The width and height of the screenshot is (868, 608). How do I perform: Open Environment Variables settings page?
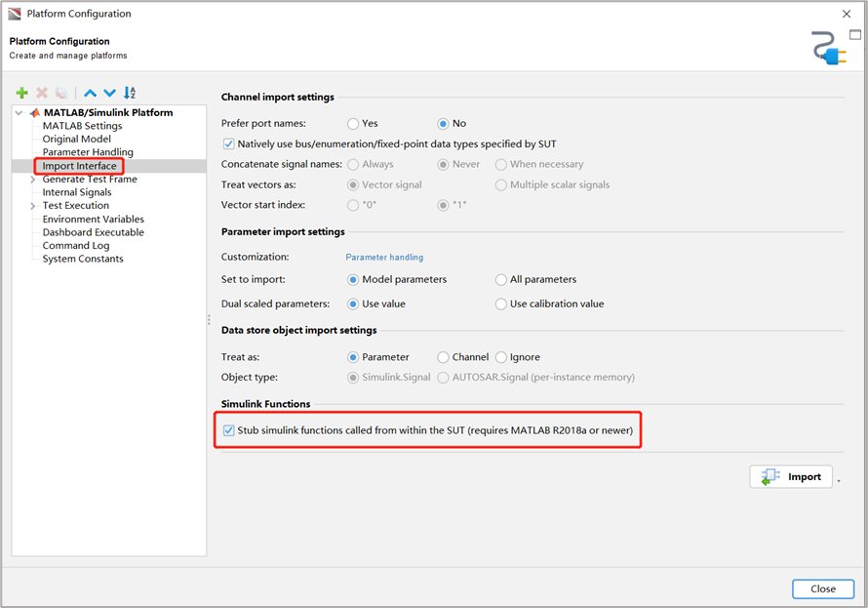click(x=93, y=220)
